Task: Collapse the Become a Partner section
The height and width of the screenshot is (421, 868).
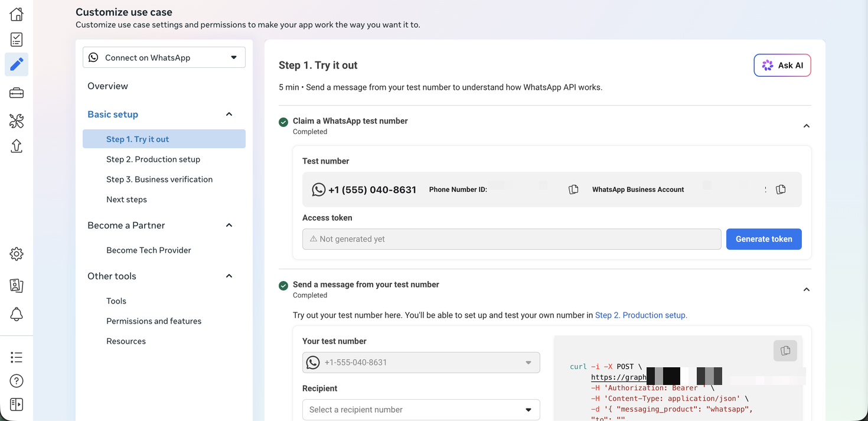Action: tap(229, 226)
